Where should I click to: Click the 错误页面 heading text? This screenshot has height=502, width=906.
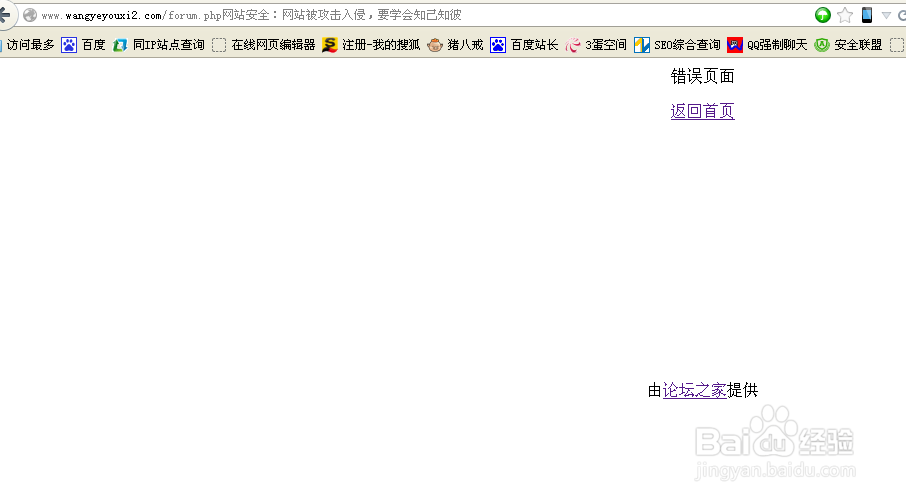point(703,76)
